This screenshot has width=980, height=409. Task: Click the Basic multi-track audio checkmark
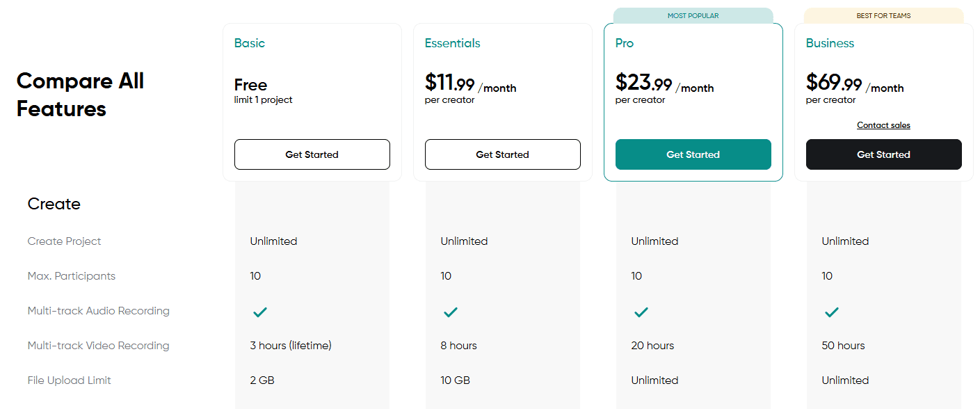click(x=260, y=312)
